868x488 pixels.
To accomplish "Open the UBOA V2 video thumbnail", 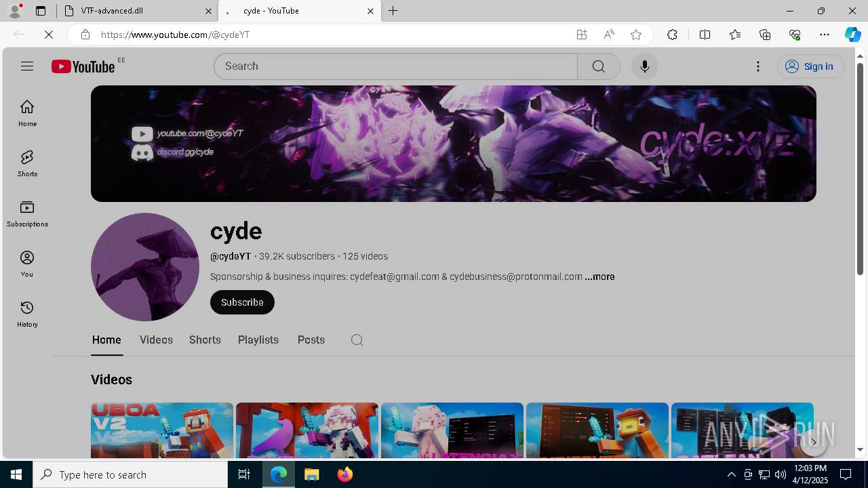I will point(162,430).
